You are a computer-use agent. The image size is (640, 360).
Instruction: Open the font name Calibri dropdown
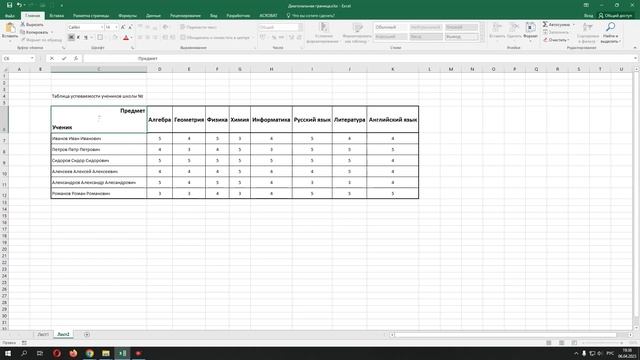tap(102, 27)
